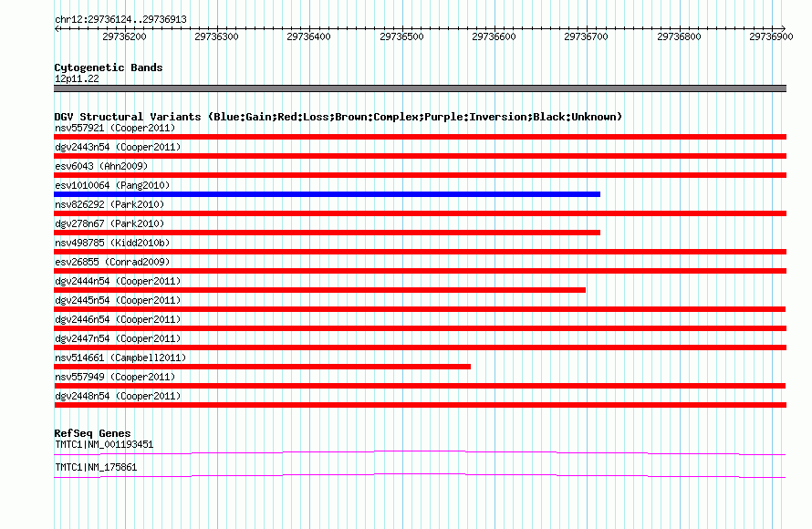Image resolution: width=812 pixels, height=529 pixels.
Task: Open variant esv26855 (Conrad2009) label
Action: (112, 262)
